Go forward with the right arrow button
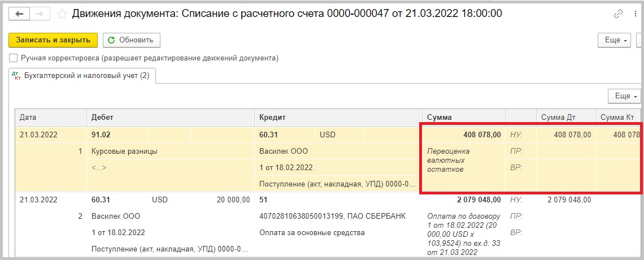The image size is (644, 260). click(x=40, y=14)
